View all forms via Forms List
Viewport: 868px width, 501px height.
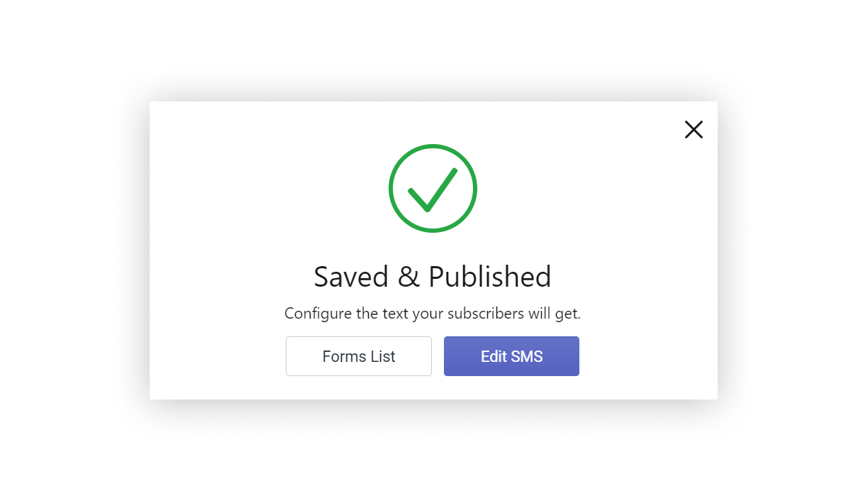(x=359, y=356)
